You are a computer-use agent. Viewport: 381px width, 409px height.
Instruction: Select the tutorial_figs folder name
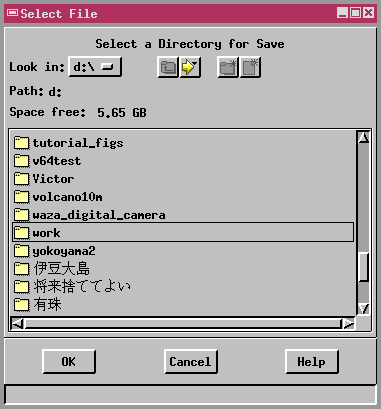tap(78, 143)
